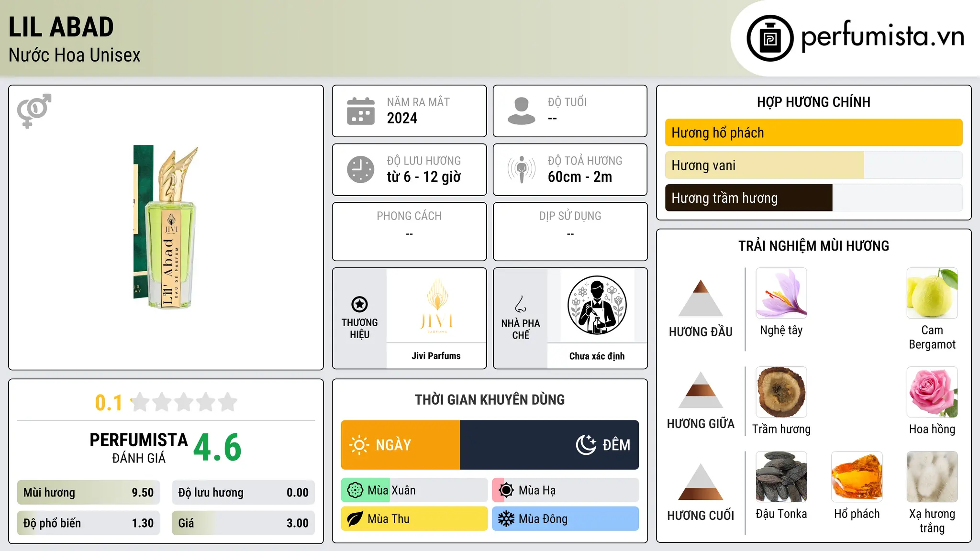Screen dimensions: 980x551
Task: Click the user rating value 0.1
Action: 109,403
